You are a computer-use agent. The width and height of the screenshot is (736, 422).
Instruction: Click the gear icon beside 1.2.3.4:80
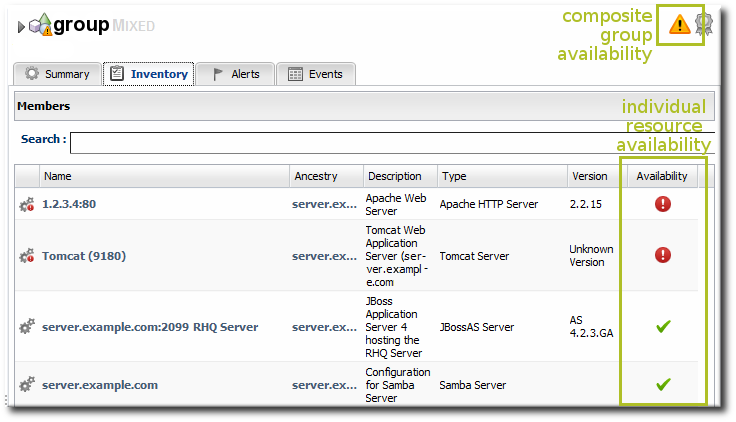[27, 204]
